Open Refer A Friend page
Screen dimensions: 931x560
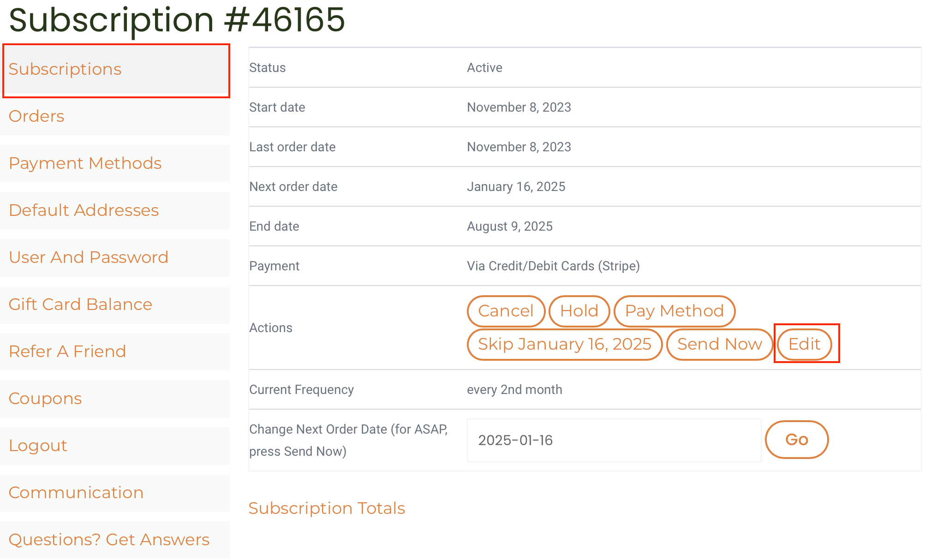click(x=67, y=351)
